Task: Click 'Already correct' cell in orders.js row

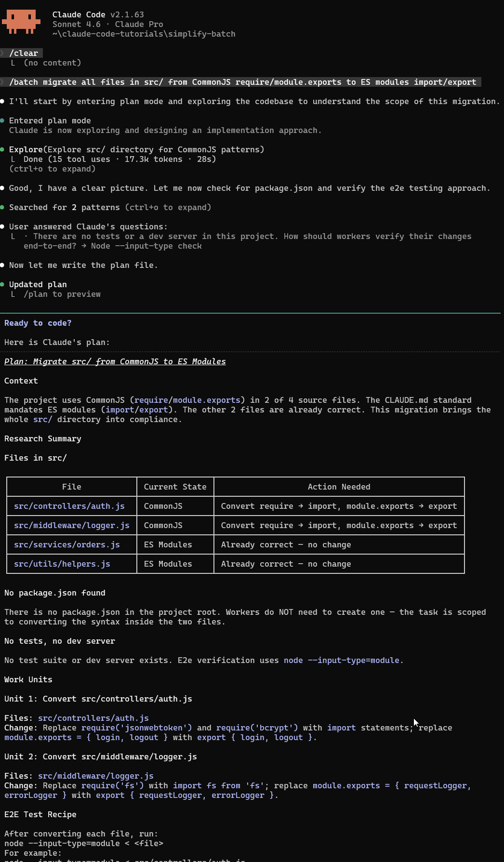Action: coord(286,544)
